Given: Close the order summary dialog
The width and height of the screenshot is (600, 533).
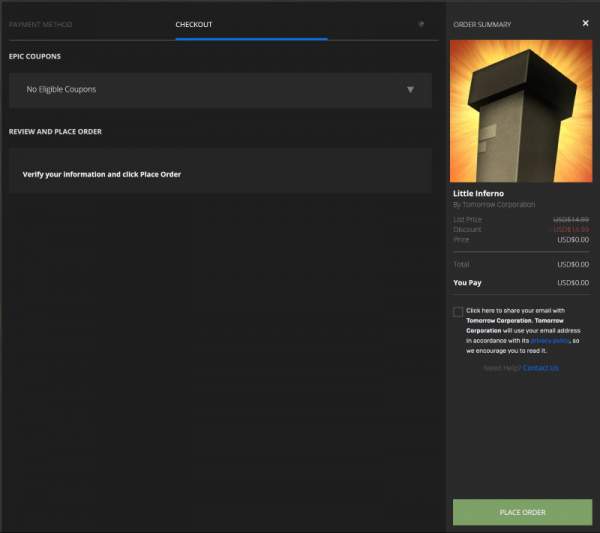Looking at the screenshot, I should tap(585, 23).
